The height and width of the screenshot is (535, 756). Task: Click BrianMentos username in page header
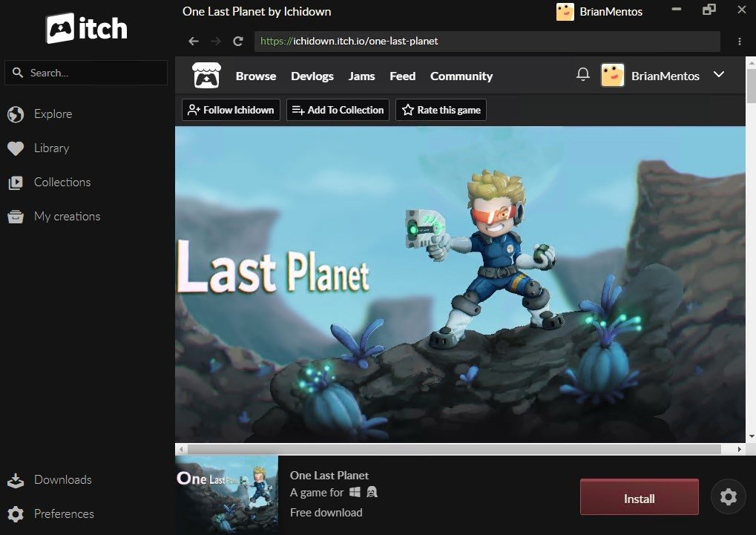click(x=665, y=76)
